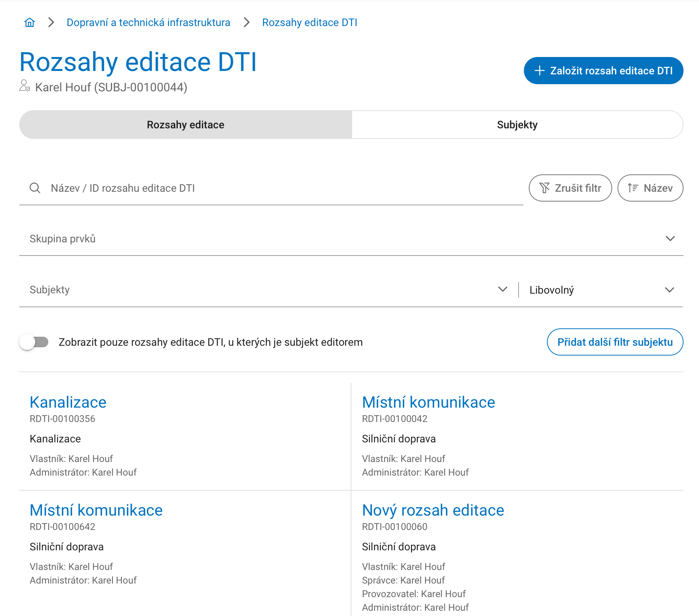Viewport: 699px width, 616px height.
Task: Select the ID text RDTI-00100356
Action: (62, 419)
